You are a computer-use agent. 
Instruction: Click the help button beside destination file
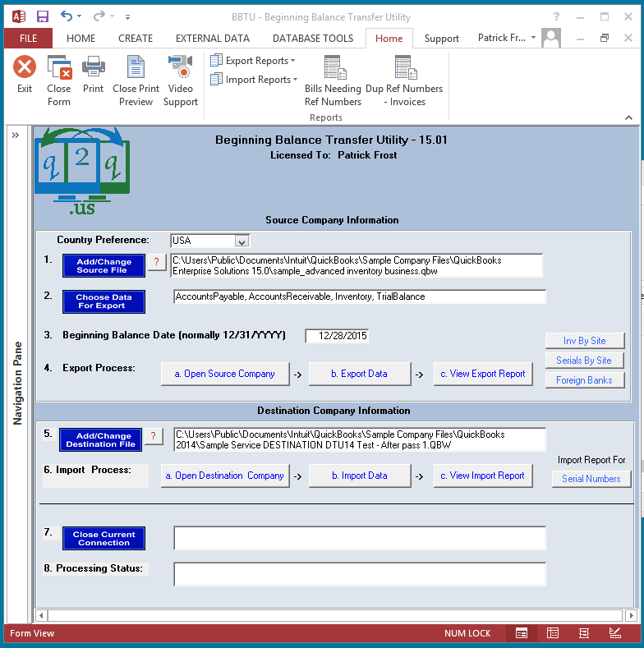tap(154, 436)
